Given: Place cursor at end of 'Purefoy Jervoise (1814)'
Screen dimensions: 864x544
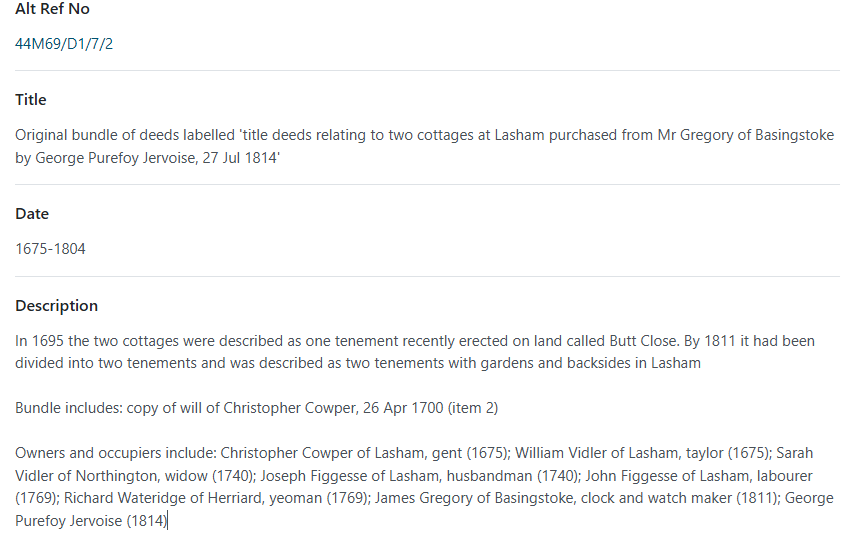Looking at the screenshot, I should (x=167, y=521).
